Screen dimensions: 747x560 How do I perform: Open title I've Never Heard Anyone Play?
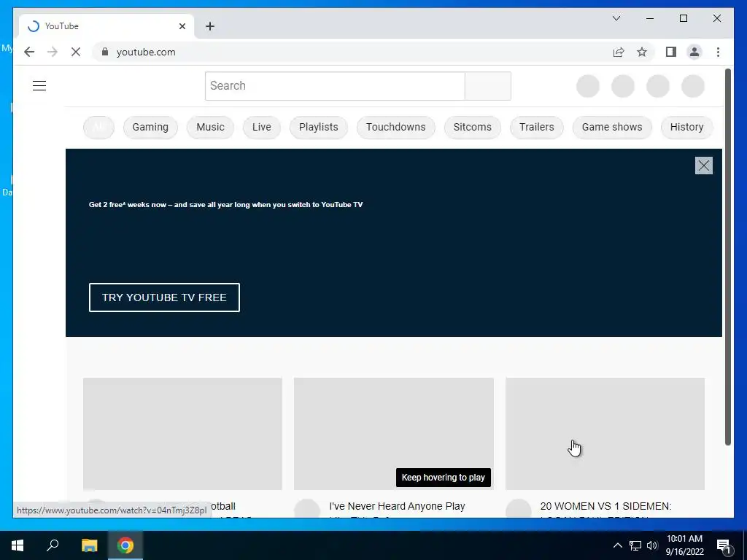397,507
